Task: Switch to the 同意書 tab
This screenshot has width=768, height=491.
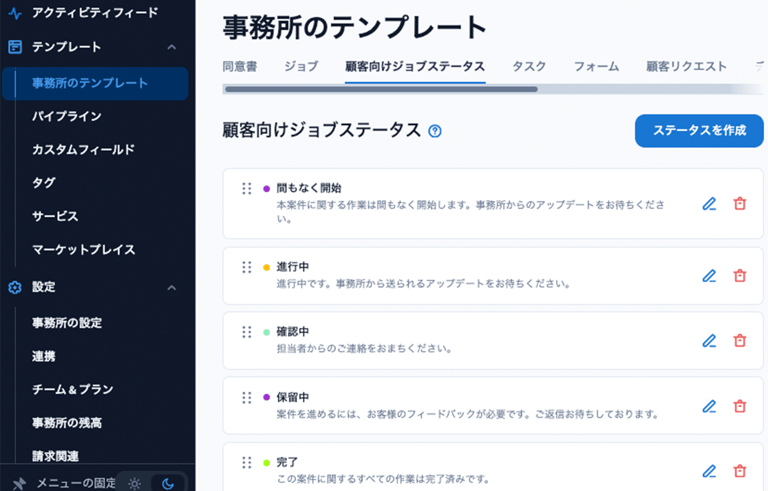Action: click(x=239, y=67)
